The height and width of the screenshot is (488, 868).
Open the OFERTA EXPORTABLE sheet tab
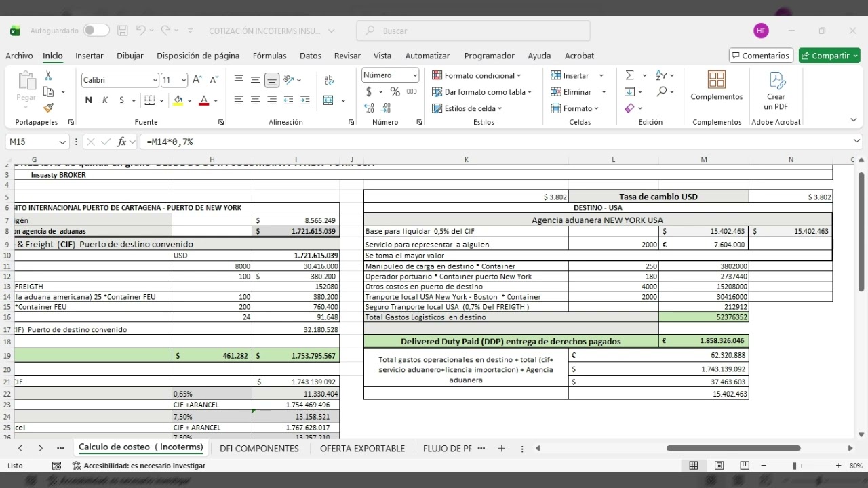[362, 448]
